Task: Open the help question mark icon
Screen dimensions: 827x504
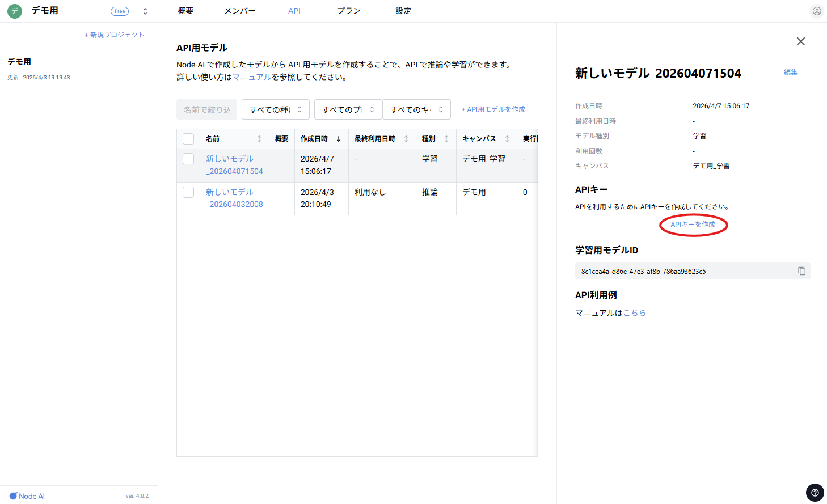Action: [x=815, y=493]
